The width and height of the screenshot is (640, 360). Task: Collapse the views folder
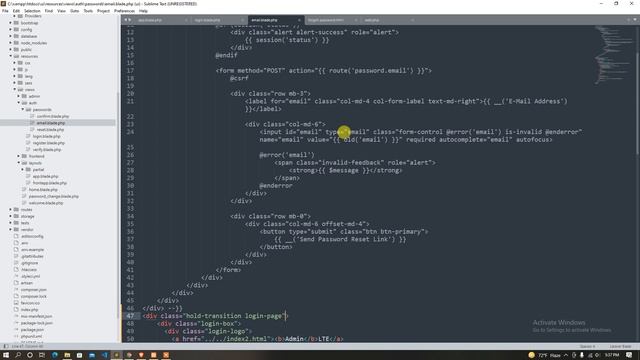point(15,89)
